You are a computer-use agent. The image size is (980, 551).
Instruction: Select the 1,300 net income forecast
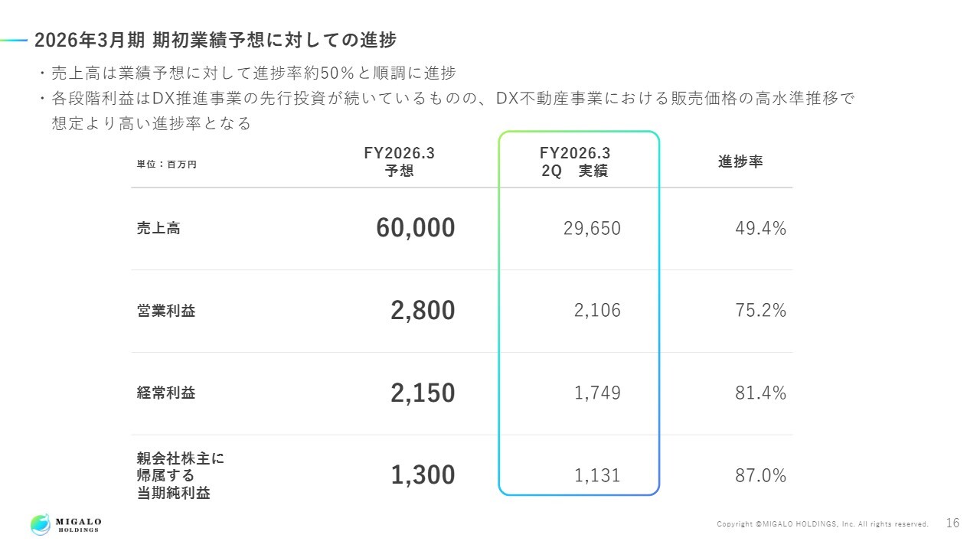pyautogui.click(x=423, y=475)
